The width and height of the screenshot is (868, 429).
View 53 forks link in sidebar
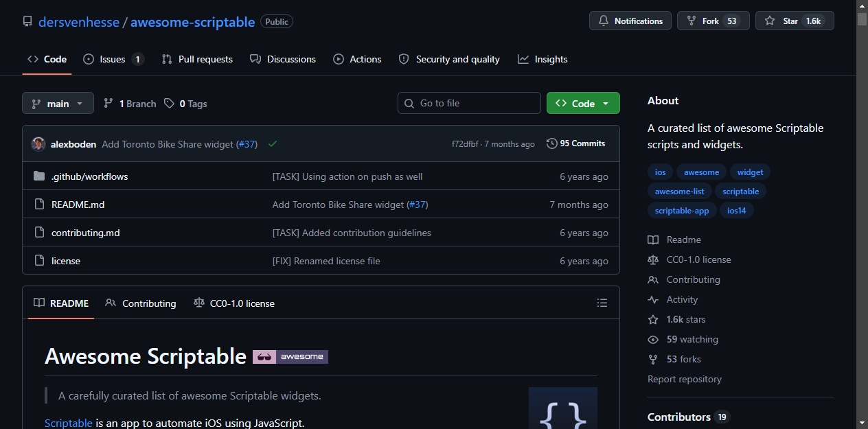[674, 359]
